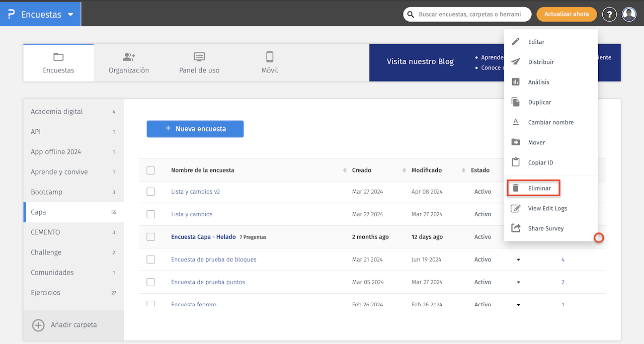The width and height of the screenshot is (644, 344).
Task: Sort the table by the Creado column
Action: pyautogui.click(x=362, y=170)
